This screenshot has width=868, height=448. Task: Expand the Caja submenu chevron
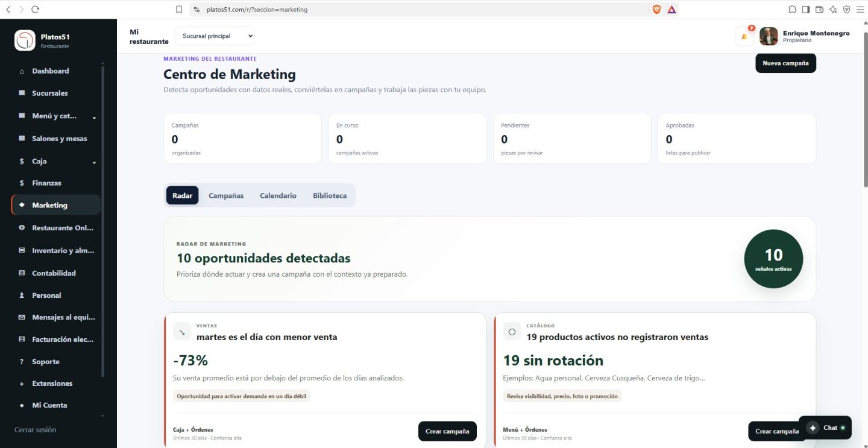(x=94, y=162)
